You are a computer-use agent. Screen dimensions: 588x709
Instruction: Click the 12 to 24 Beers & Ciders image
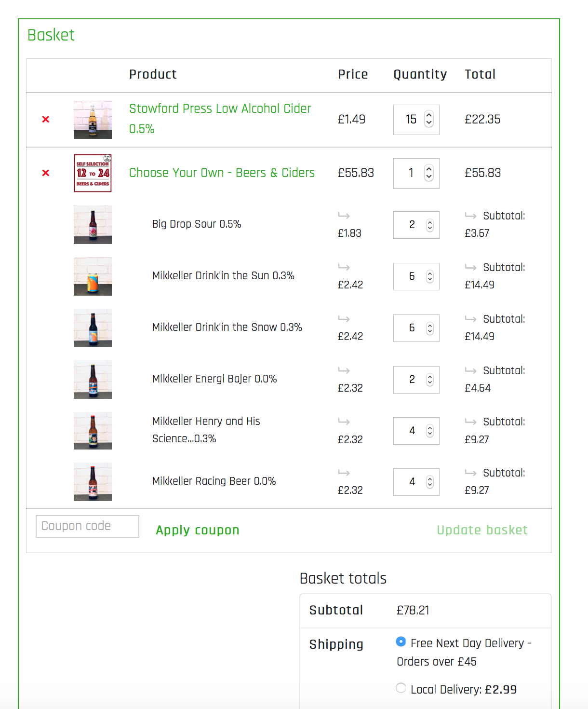coord(92,173)
